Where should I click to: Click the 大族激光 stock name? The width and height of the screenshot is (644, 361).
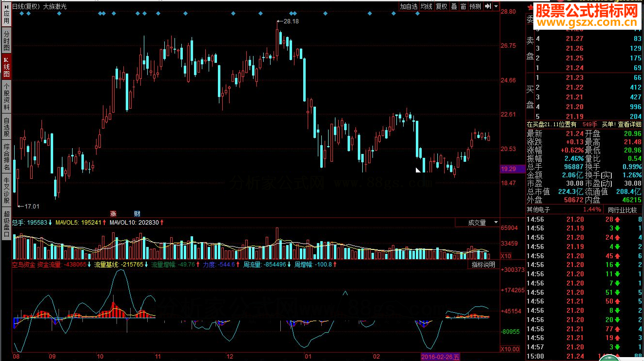tap(55, 6)
